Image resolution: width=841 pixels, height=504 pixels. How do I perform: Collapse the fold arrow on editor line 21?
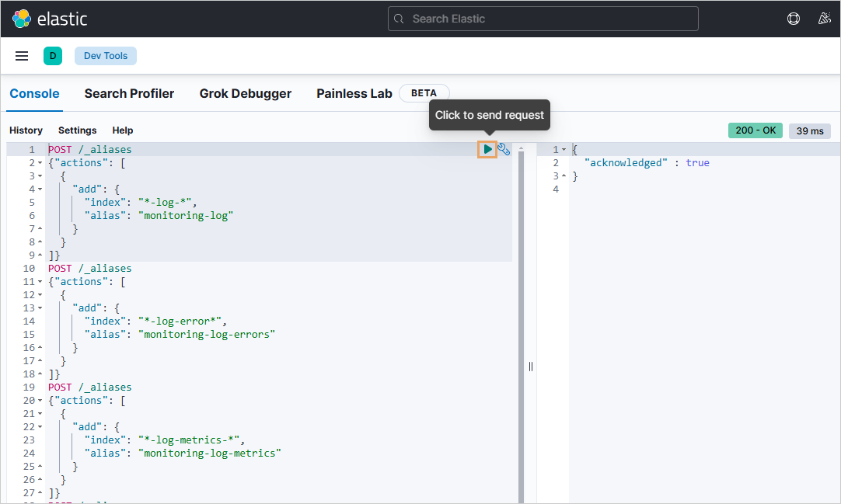[x=40, y=414]
